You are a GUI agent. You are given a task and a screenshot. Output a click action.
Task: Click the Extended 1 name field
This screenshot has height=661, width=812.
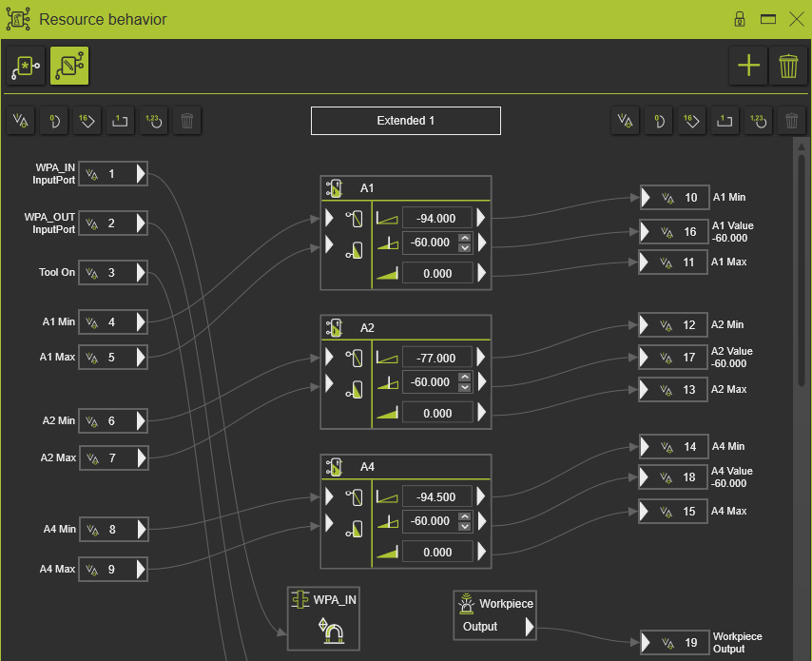click(405, 121)
